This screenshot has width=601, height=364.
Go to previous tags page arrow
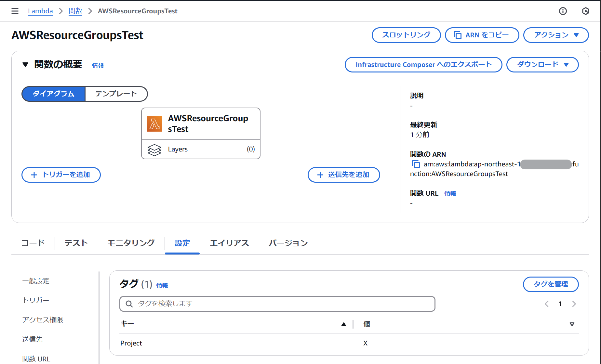click(x=547, y=304)
